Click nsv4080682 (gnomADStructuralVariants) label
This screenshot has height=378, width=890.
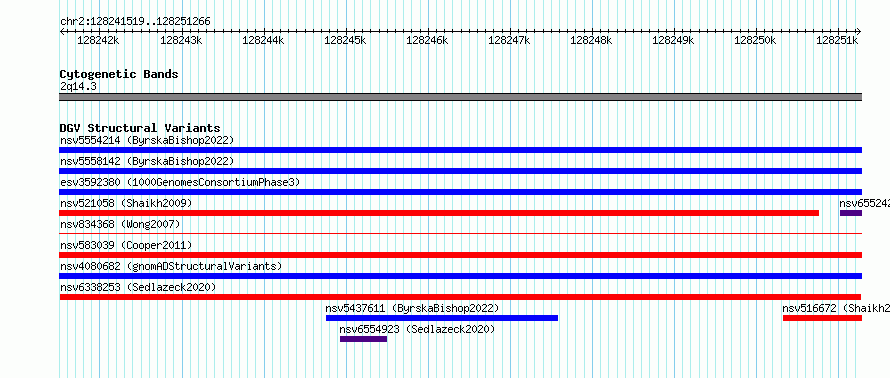pos(171,266)
